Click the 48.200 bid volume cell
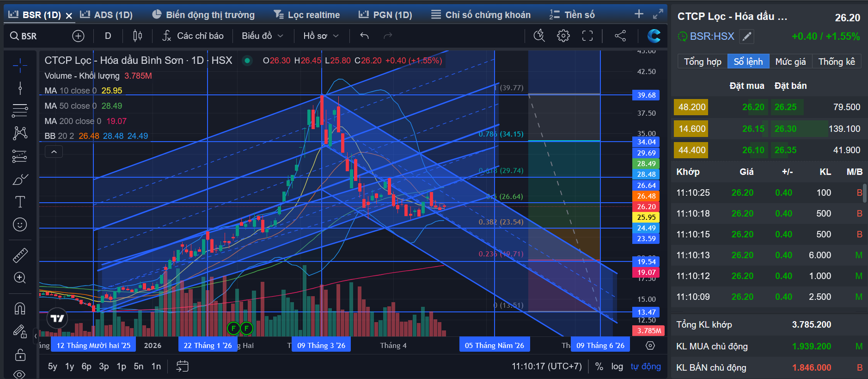Viewport: 868px width, 379px height. tap(691, 107)
